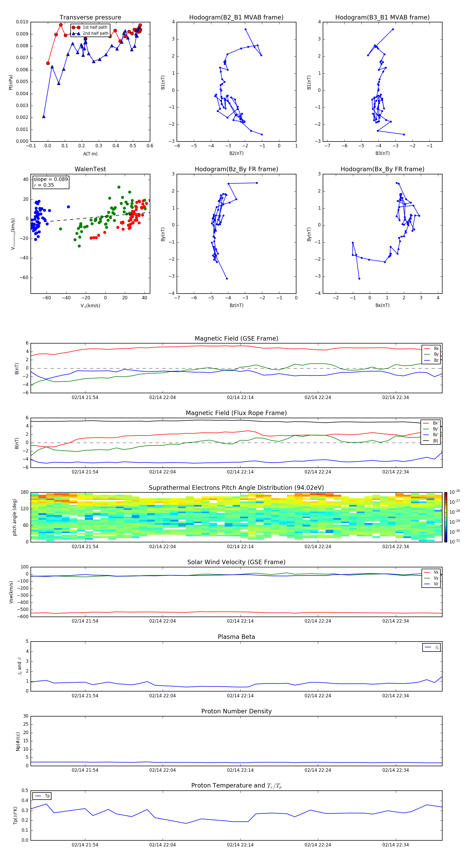Viewport: 473px width, 868px height.
Task: Click the black |B| line in Flux Rope plot
Action: click(236, 420)
